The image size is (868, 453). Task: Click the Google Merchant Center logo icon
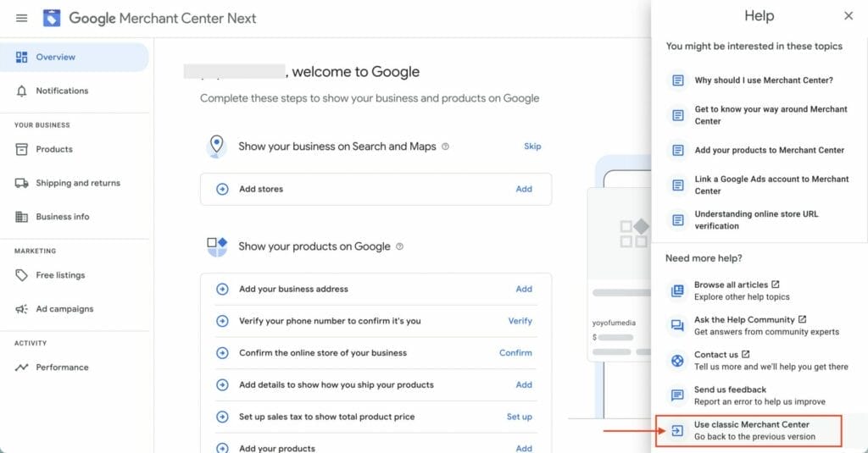pyautogui.click(x=52, y=18)
